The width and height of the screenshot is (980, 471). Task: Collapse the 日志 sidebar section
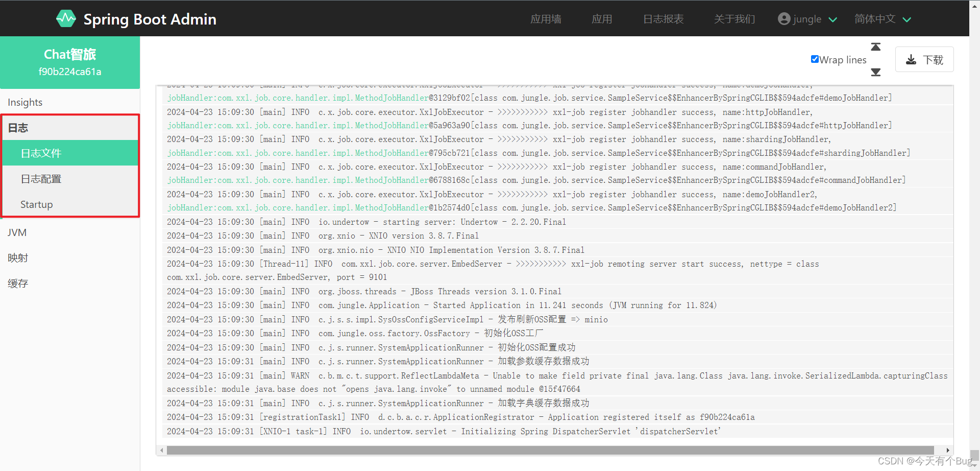pyautogui.click(x=18, y=128)
